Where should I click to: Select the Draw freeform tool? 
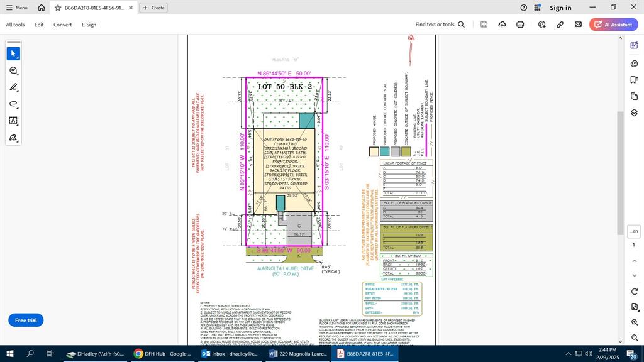[13, 104]
